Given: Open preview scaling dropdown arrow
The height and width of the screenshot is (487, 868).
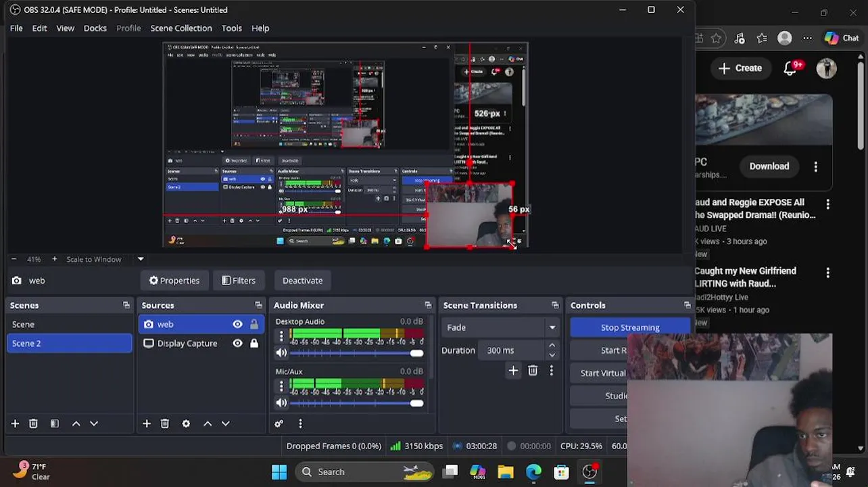Looking at the screenshot, I should (141, 259).
